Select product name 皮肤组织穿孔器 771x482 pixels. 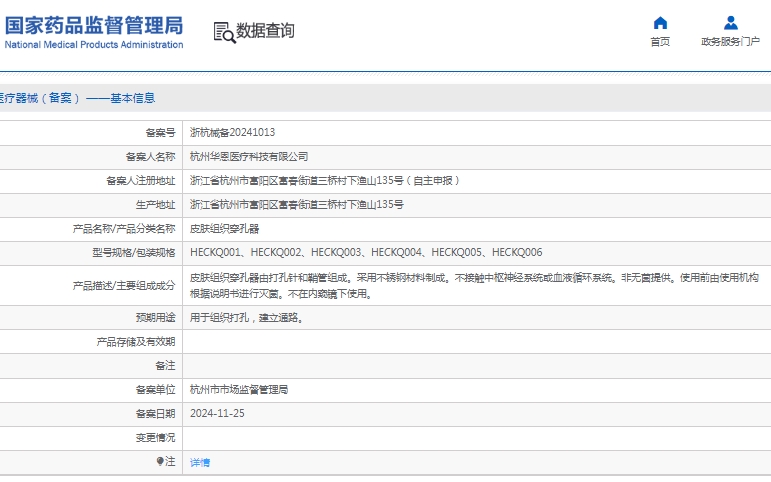point(224,229)
